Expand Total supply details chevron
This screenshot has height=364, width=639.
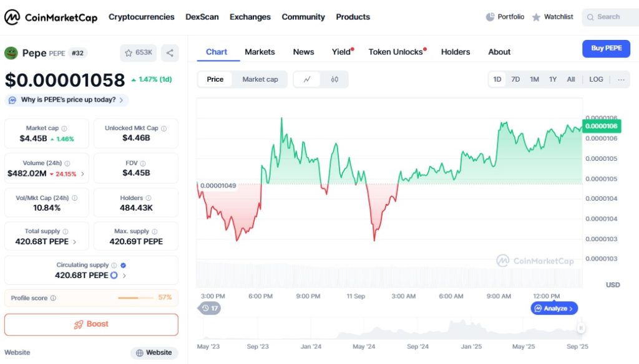pos(75,242)
